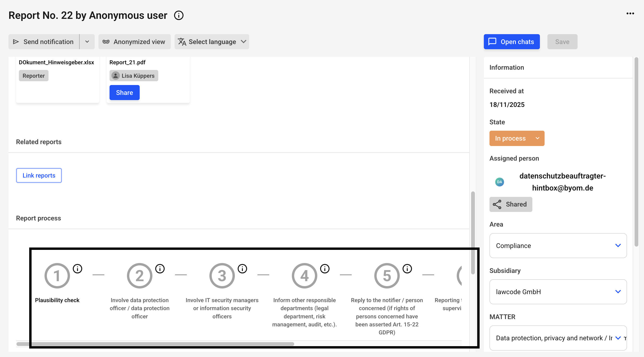Mark step 2 data protection officer circle
Screen dimensions: 644x357
click(x=139, y=276)
